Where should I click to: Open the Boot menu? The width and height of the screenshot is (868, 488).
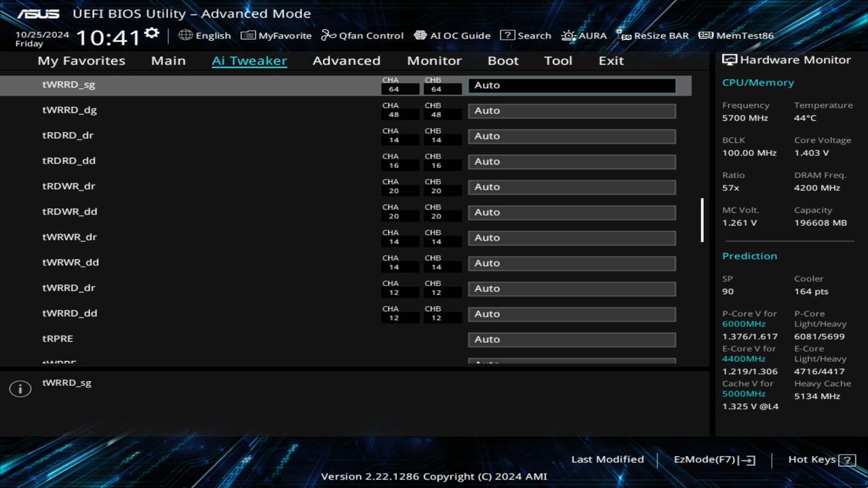[503, 60]
